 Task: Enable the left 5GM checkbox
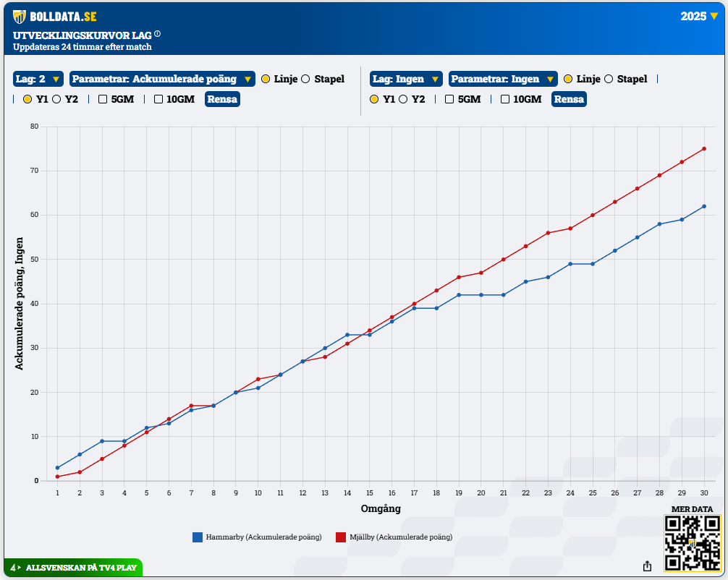tap(103, 99)
